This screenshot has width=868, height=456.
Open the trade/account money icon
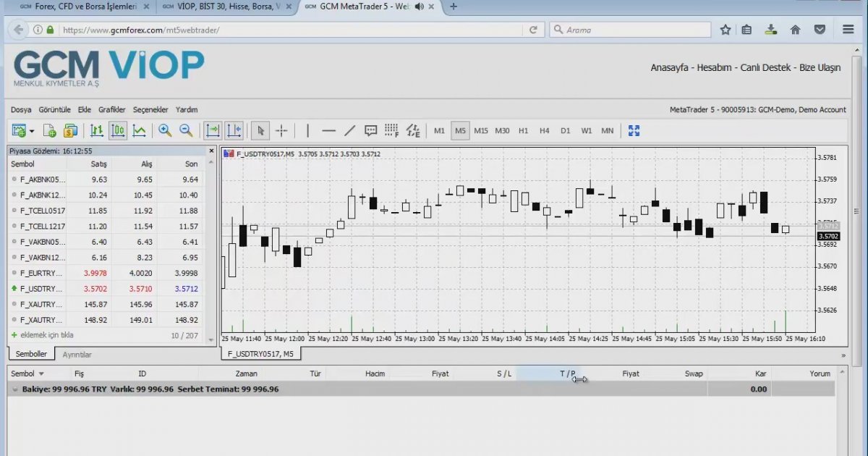pyautogui.click(x=70, y=131)
